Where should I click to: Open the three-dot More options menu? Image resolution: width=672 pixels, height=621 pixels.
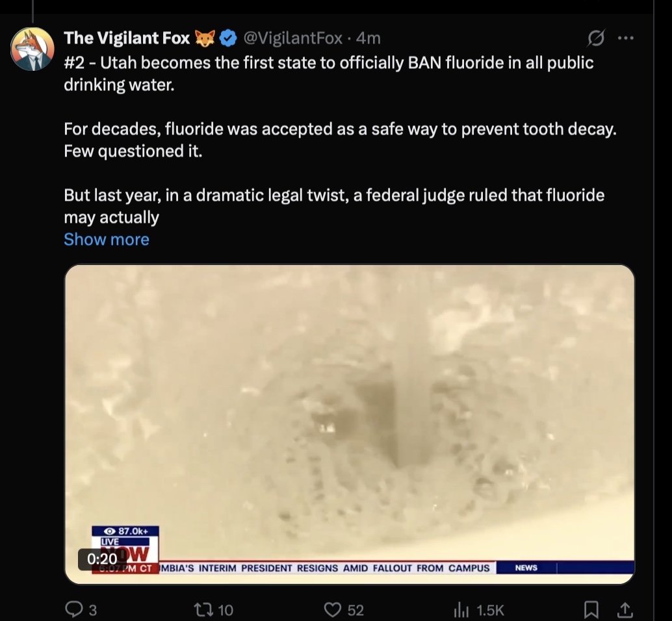(626, 38)
